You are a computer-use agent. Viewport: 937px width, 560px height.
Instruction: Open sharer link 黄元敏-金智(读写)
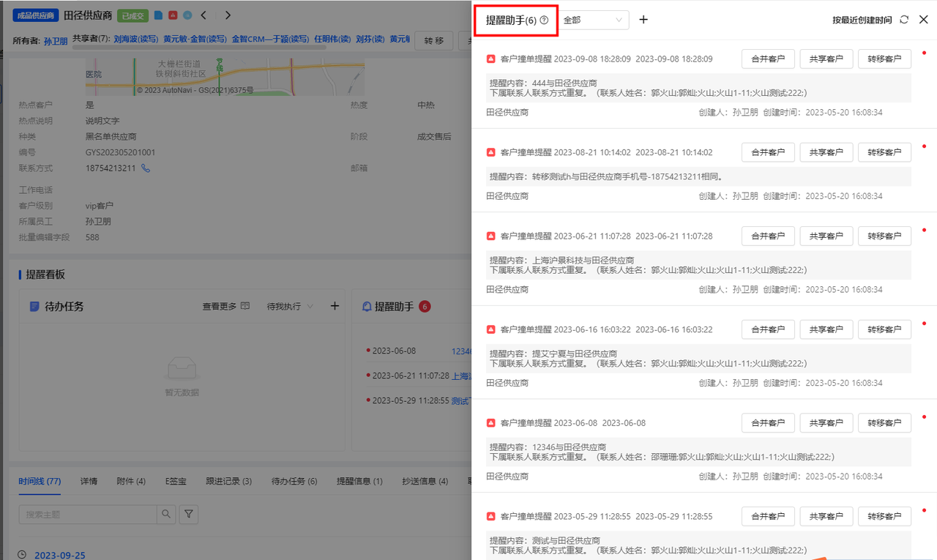click(195, 39)
